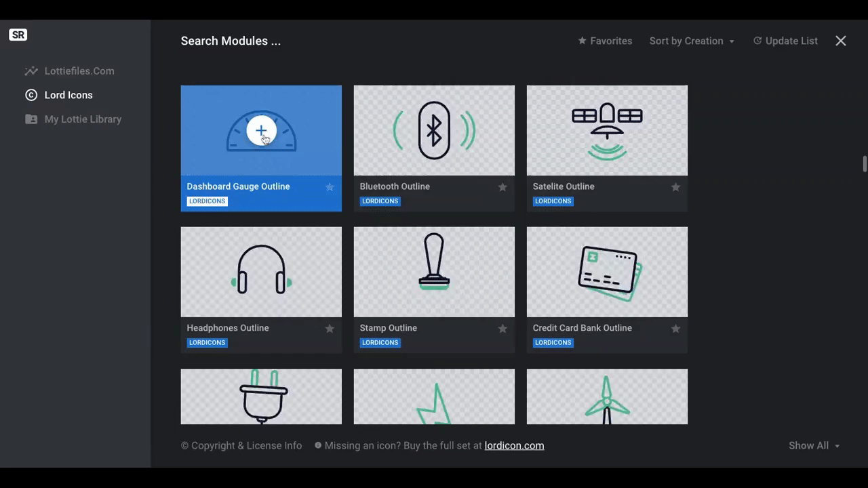868x488 pixels.
Task: Toggle the Favorites filter
Action: click(605, 41)
